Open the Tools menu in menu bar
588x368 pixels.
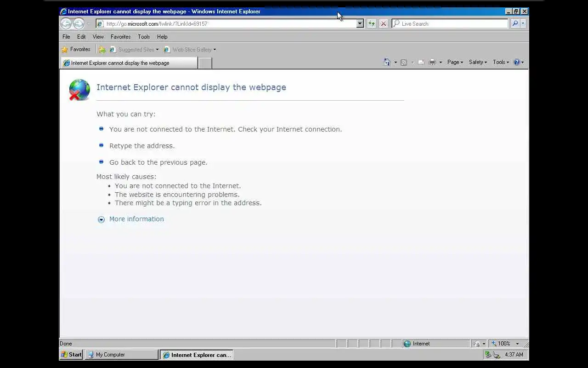144,37
